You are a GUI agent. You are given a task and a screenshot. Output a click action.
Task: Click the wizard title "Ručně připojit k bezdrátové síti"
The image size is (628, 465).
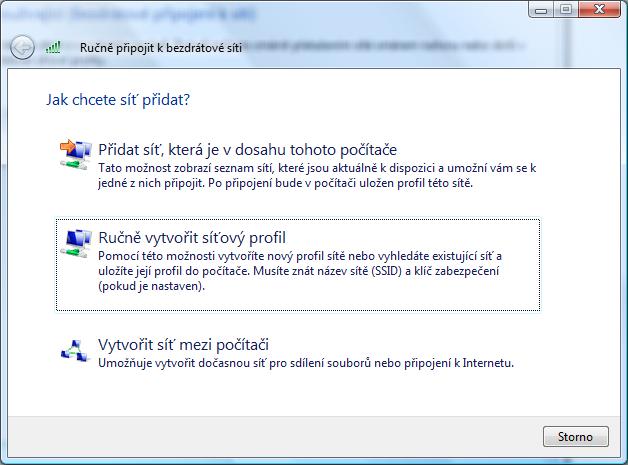click(148, 47)
